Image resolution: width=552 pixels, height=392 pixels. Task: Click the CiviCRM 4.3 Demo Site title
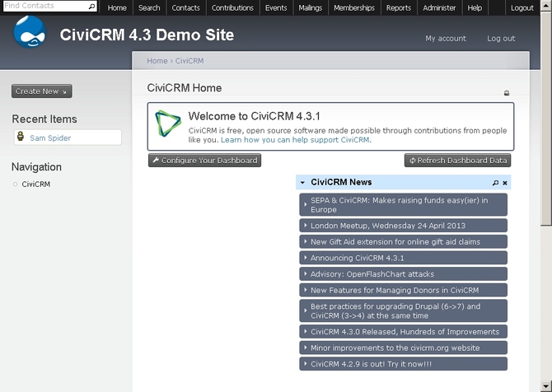pos(147,35)
